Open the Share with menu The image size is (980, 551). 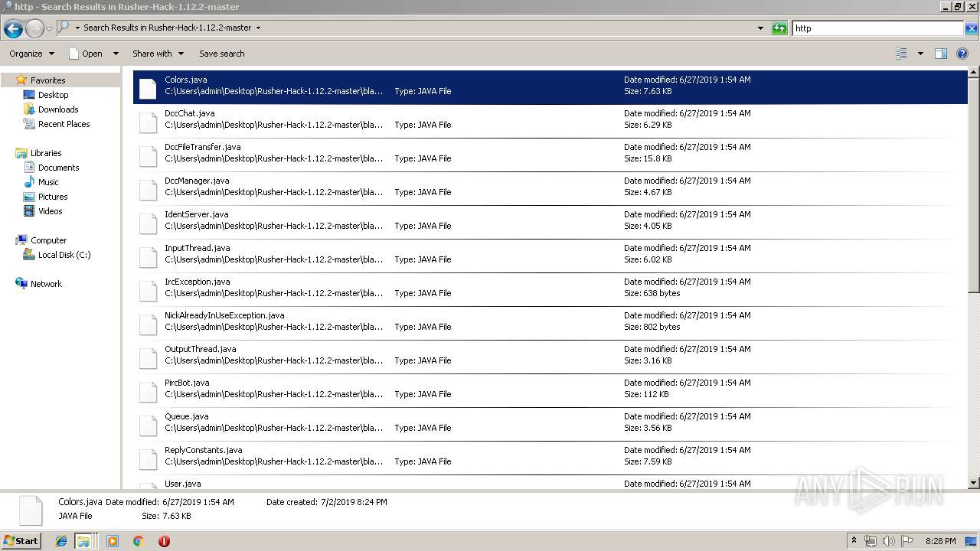pyautogui.click(x=158, y=54)
